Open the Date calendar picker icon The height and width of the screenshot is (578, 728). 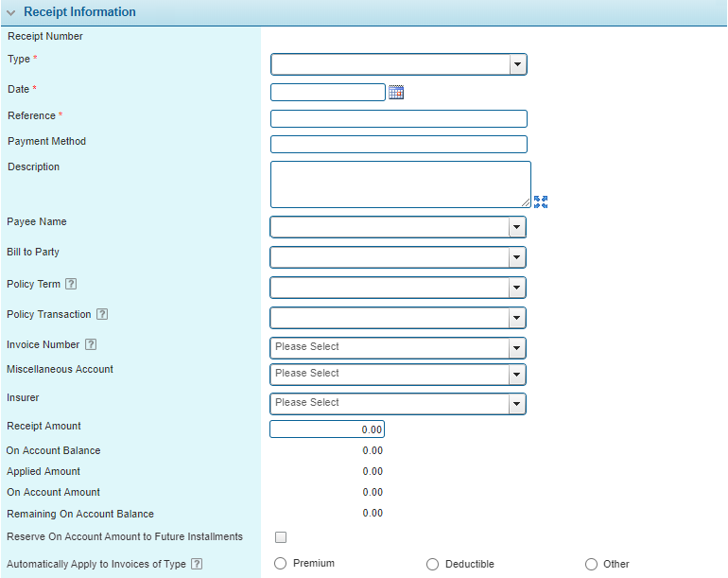tap(396, 93)
